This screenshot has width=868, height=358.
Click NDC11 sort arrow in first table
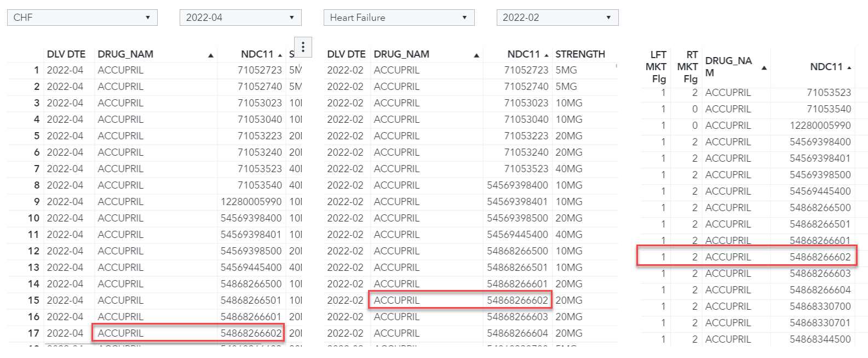pos(280,55)
